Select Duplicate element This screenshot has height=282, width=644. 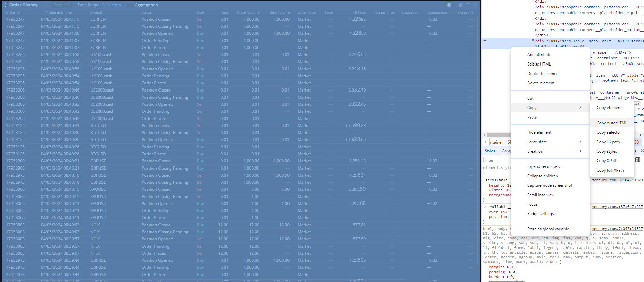550,74
